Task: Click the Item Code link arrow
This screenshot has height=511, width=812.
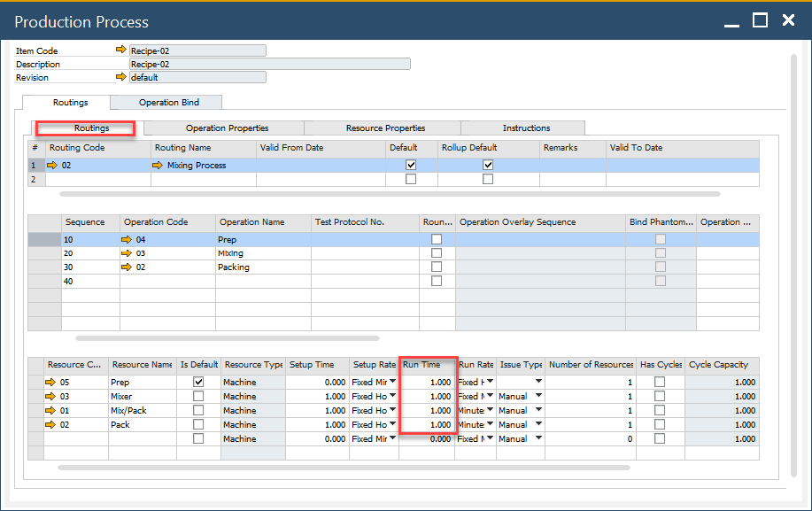Action: [x=121, y=50]
